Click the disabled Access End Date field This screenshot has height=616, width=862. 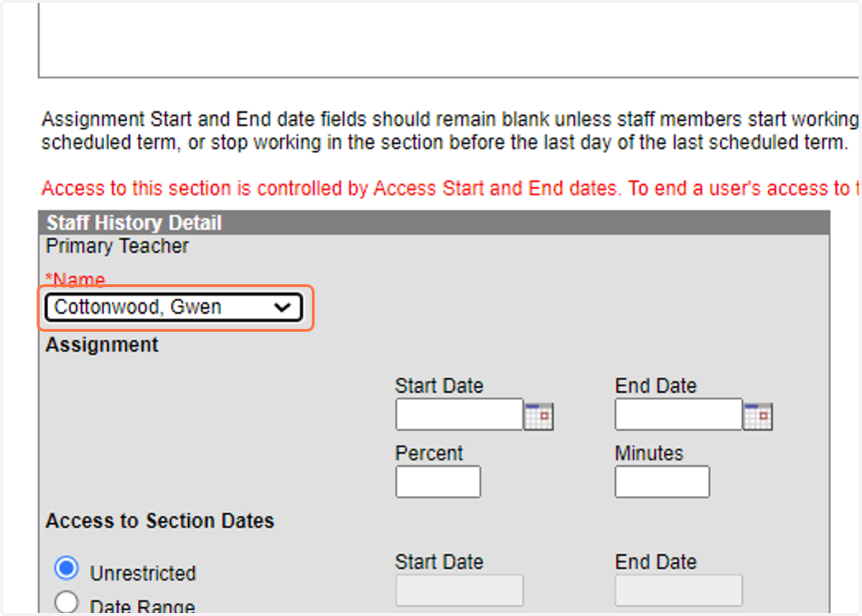(x=679, y=590)
